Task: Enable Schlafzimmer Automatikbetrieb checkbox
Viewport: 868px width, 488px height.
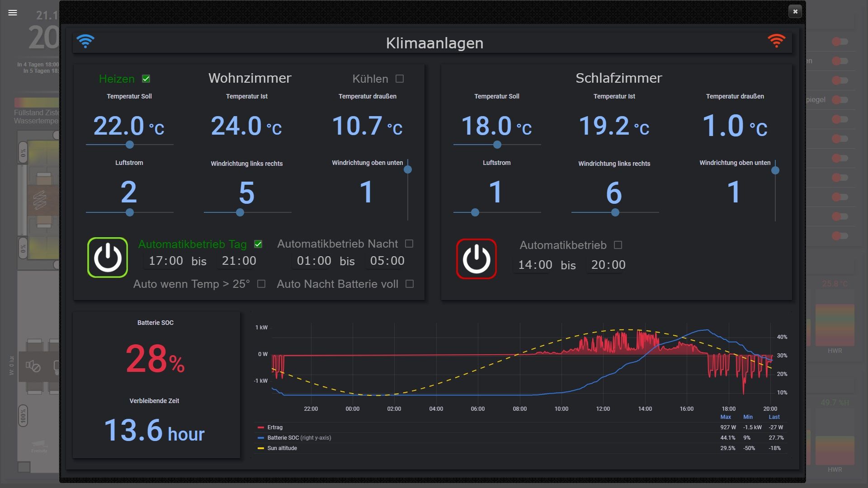Action: [618, 245]
